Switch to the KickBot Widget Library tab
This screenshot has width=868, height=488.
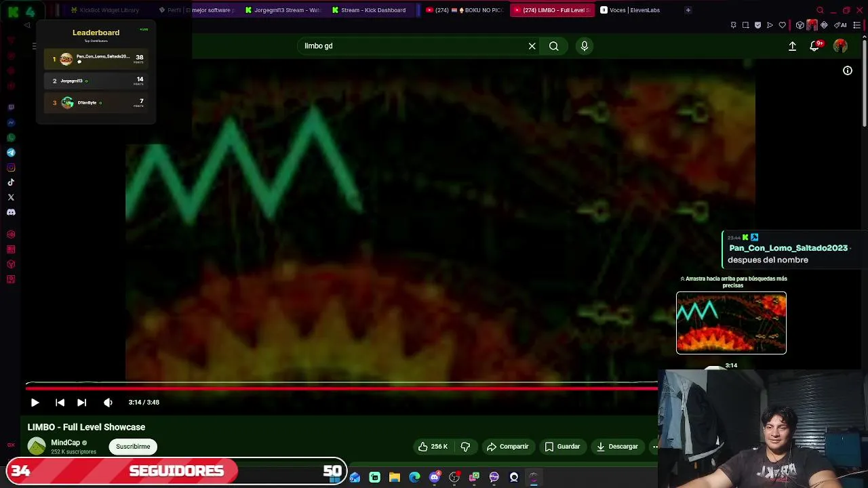tap(106, 10)
